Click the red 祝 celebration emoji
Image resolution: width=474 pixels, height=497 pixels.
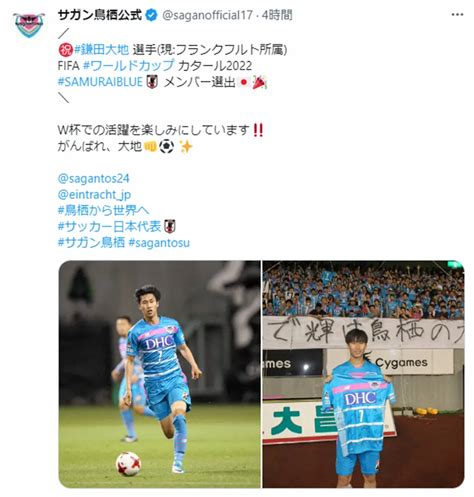tap(65, 50)
